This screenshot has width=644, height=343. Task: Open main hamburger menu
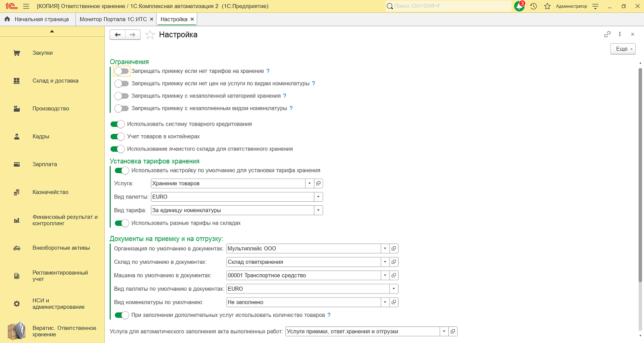tap(26, 6)
